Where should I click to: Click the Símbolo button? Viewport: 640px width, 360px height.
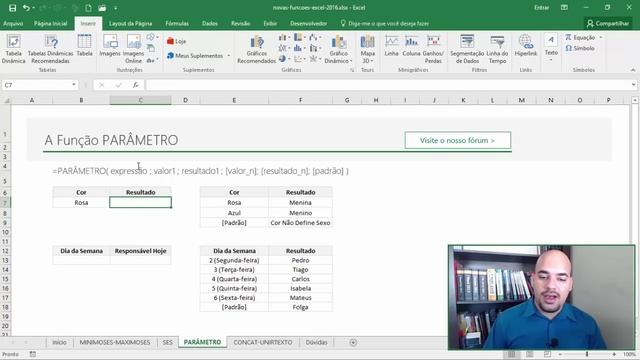click(580, 48)
